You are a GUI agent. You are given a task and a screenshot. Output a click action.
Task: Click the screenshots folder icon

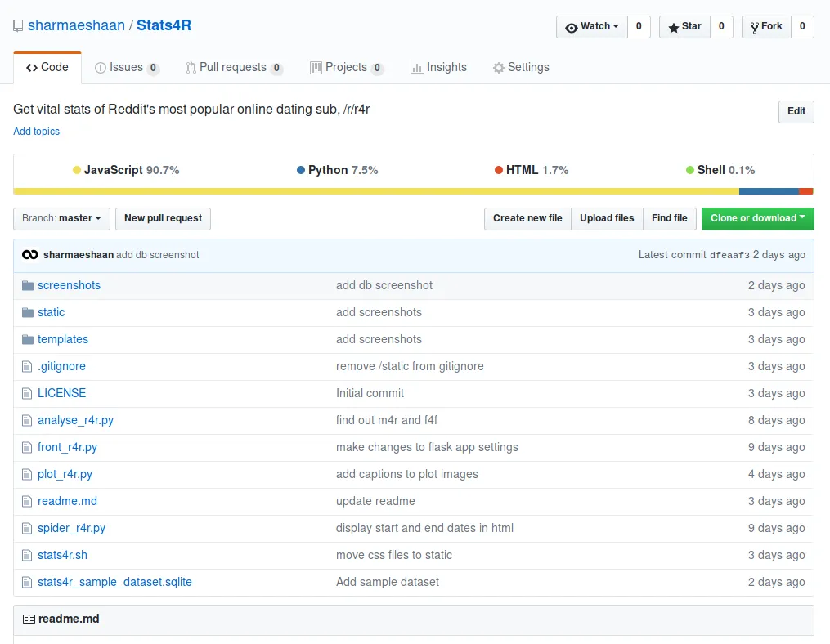coord(28,285)
